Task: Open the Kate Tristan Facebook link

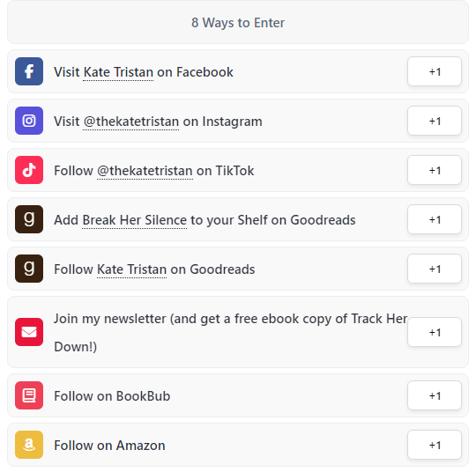Action: pyautogui.click(x=118, y=72)
